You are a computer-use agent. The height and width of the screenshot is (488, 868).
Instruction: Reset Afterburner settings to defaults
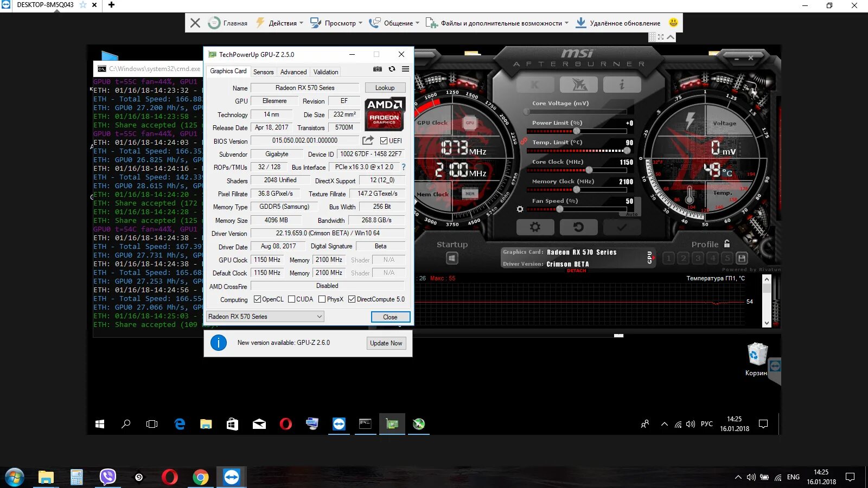pos(578,227)
